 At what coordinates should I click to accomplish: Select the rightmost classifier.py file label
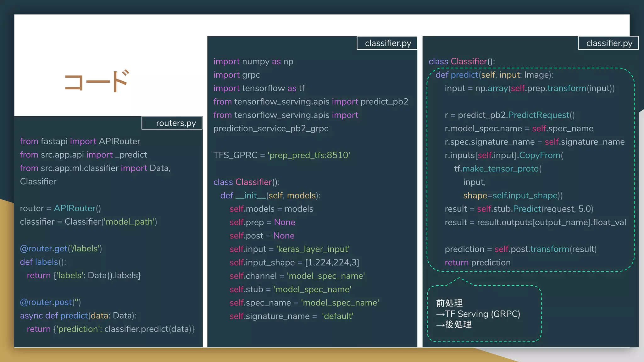point(609,43)
